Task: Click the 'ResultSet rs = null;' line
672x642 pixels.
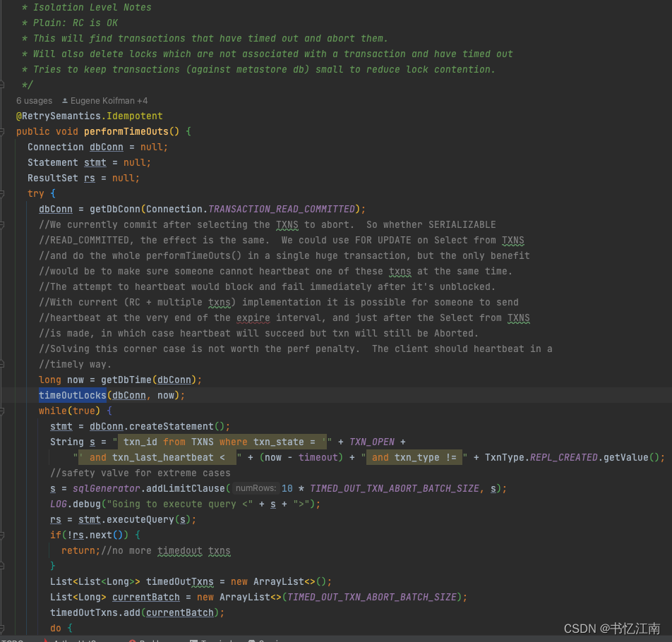Action: (x=83, y=178)
